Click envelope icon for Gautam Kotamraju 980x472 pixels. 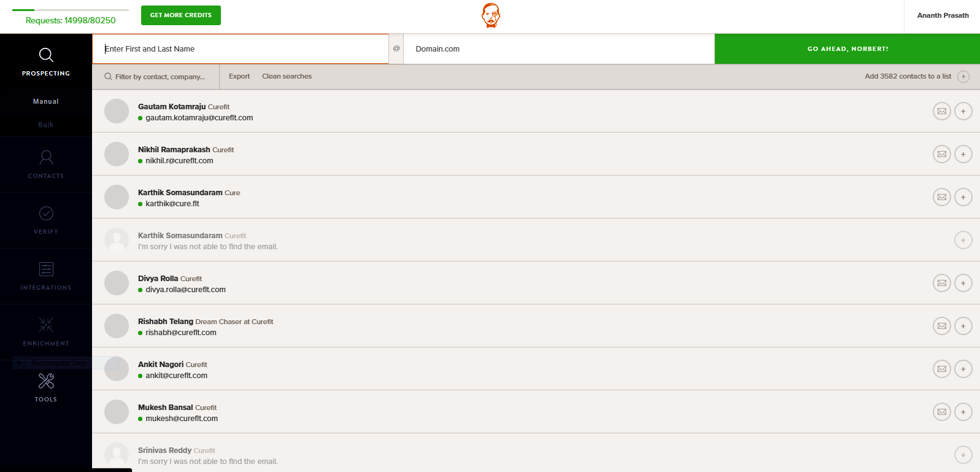[x=942, y=111]
